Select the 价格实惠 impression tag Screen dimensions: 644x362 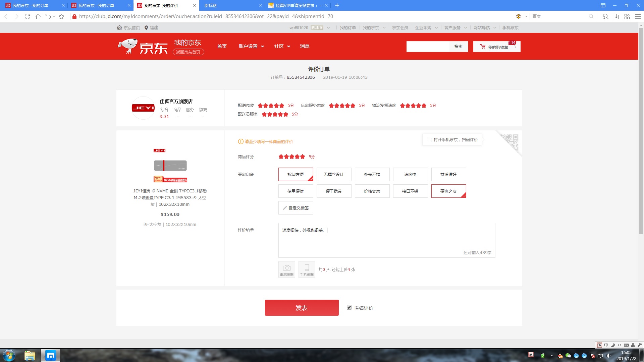(x=372, y=191)
